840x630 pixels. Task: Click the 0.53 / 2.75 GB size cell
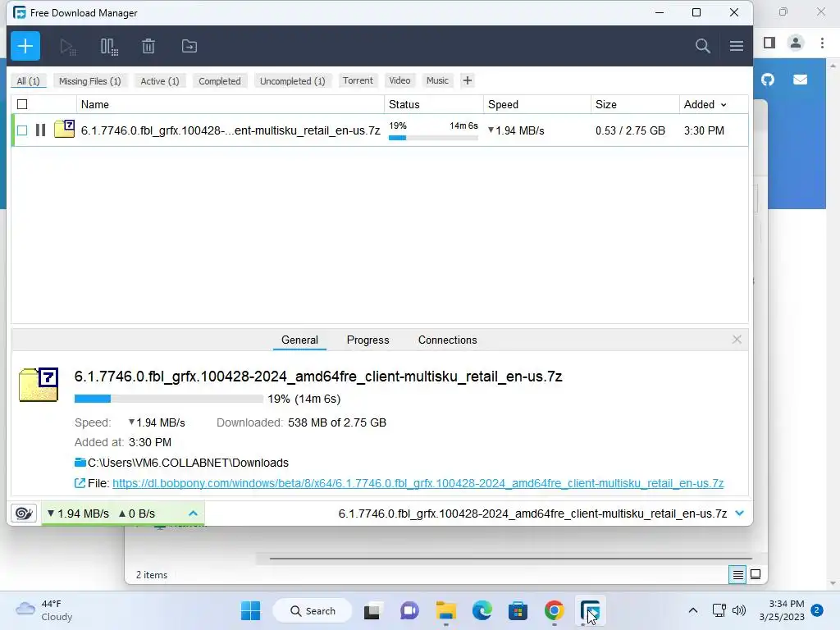(x=630, y=130)
